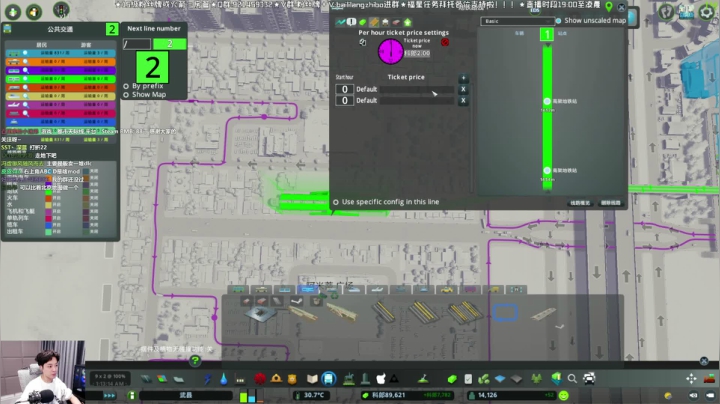
Task: Open the city happiness smiley icon
Action: (563, 395)
